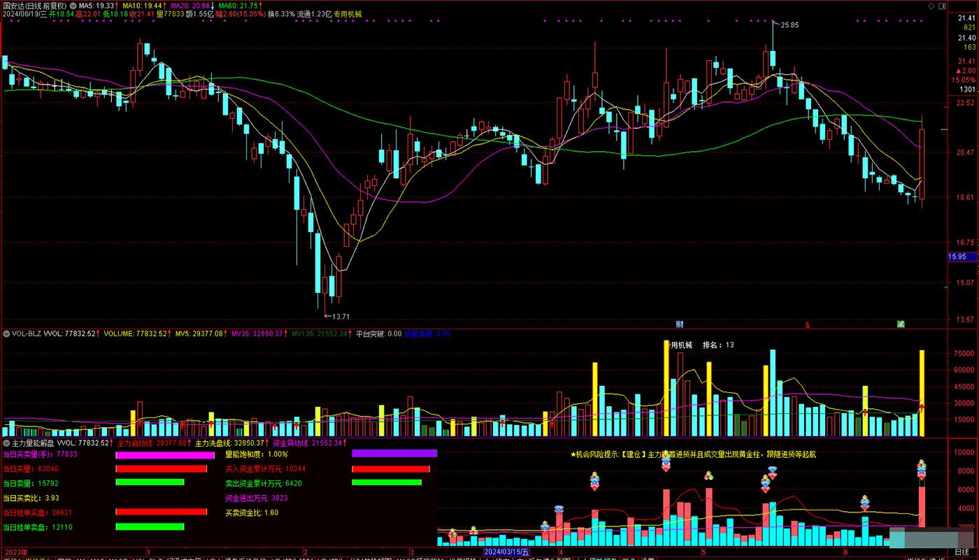The image size is (979, 560).
Task: Click the 量能饱和度: 1.00% value
Action: [x=257, y=454]
